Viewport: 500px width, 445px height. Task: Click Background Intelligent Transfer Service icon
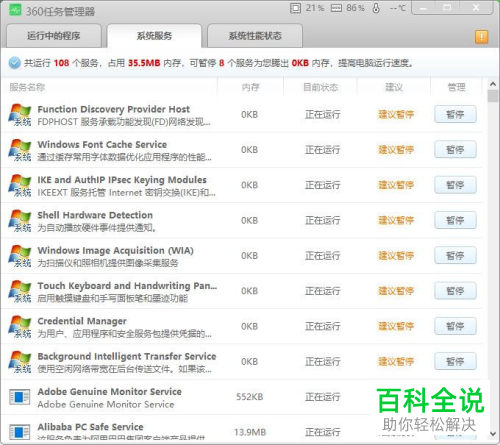coord(20,362)
